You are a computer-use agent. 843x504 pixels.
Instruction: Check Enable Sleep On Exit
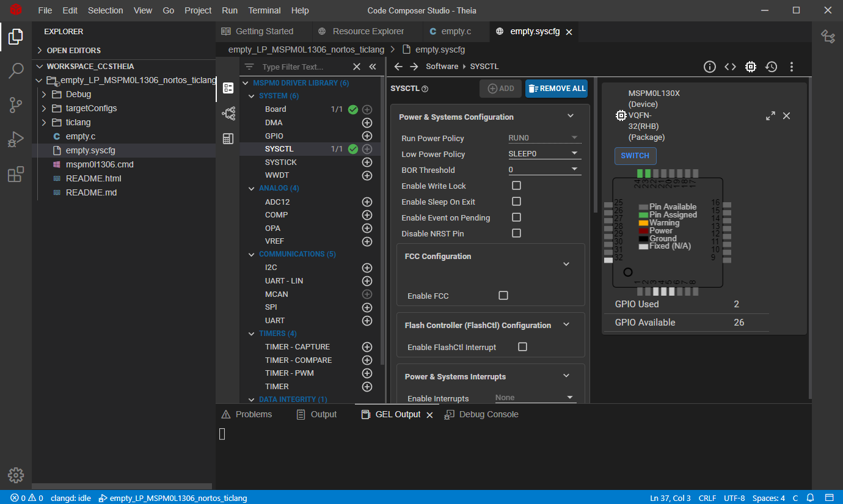516,202
